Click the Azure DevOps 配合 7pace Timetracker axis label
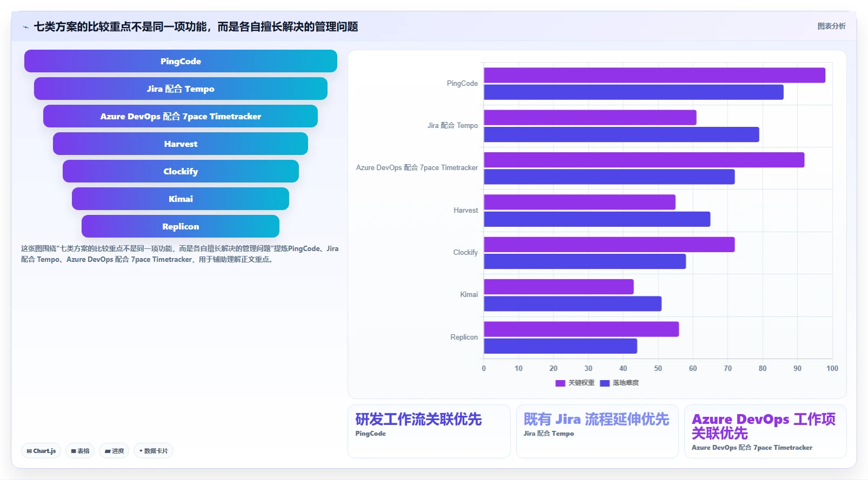Image resolution: width=868 pixels, height=480 pixels. coord(417,168)
